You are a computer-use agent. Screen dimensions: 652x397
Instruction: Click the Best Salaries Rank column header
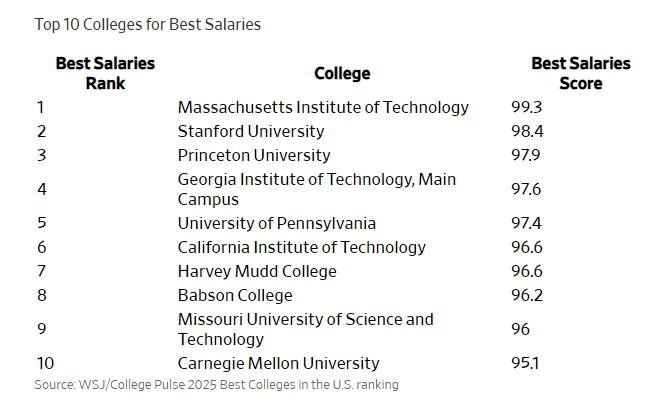point(105,73)
